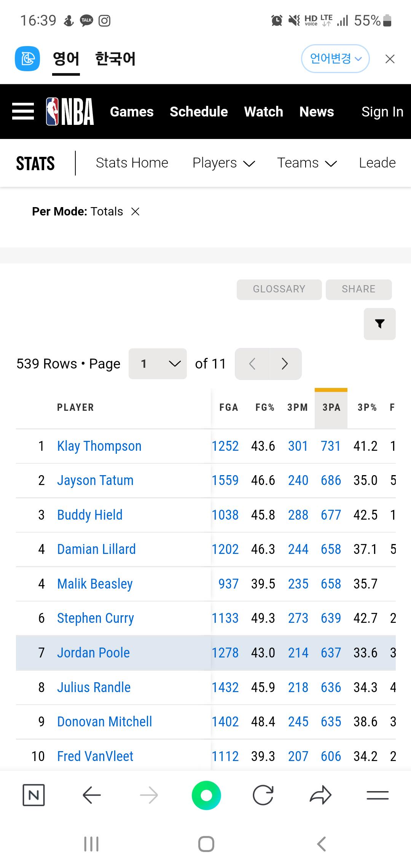This screenshot has height=868, width=411.
Task: Tap the KakaoTalk notification icon
Action: click(86, 21)
